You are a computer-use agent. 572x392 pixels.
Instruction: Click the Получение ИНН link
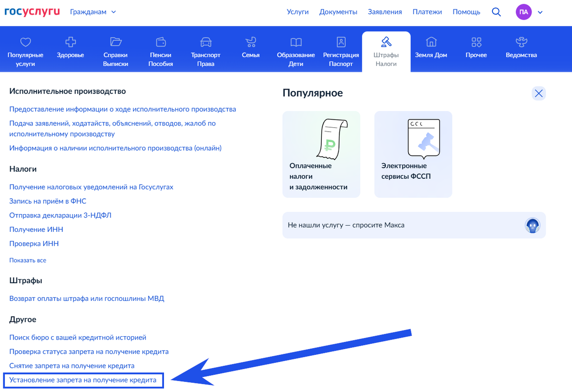pyautogui.click(x=36, y=229)
